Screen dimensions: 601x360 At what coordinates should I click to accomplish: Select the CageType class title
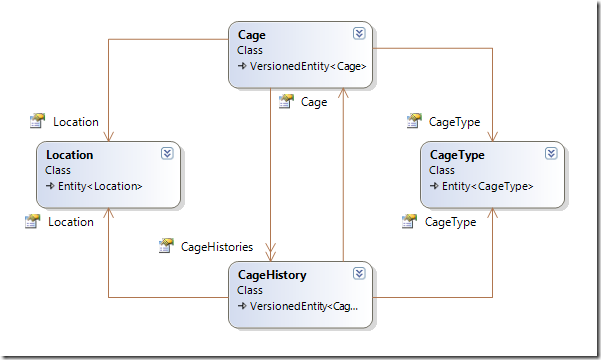457,155
